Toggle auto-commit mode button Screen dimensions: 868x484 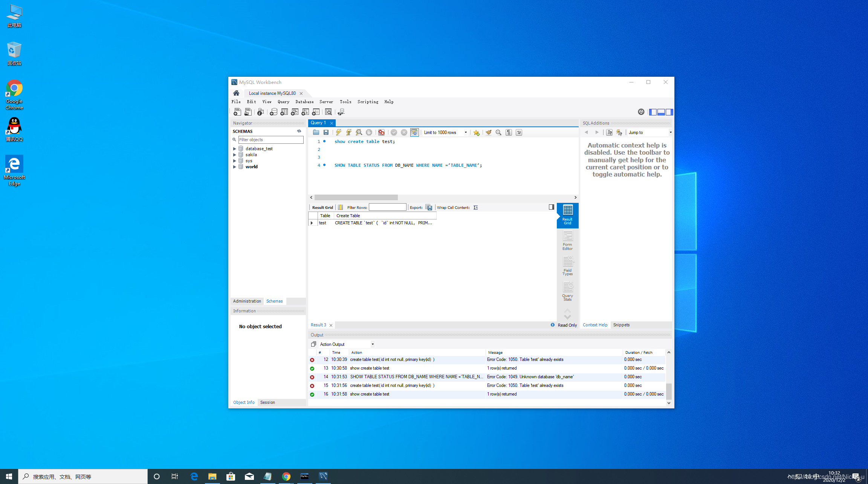click(x=414, y=132)
